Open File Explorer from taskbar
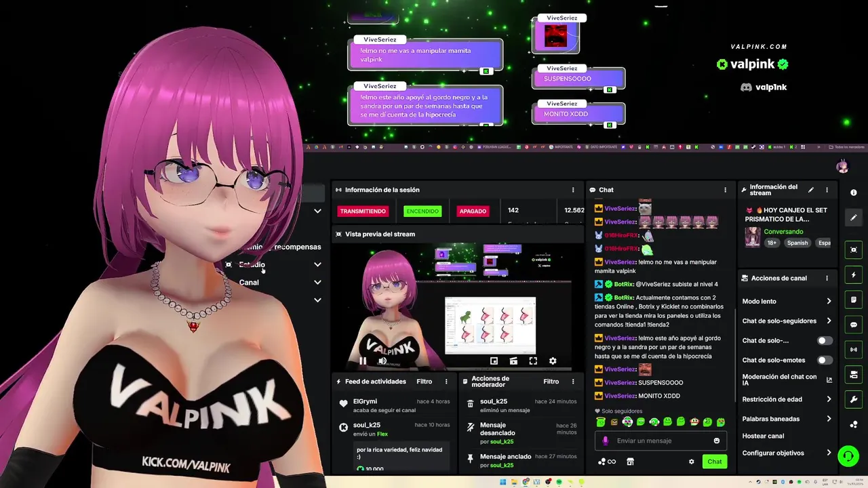Viewport: 868px width, 488px height. pos(515,483)
